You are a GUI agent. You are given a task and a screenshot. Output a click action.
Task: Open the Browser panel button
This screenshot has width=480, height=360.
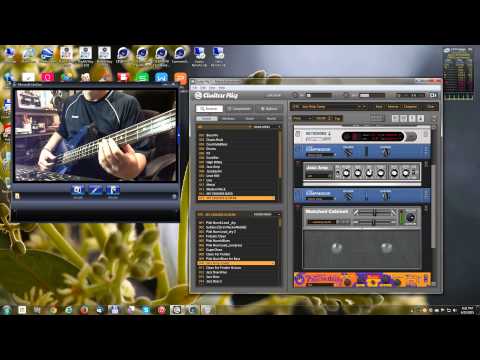point(209,109)
